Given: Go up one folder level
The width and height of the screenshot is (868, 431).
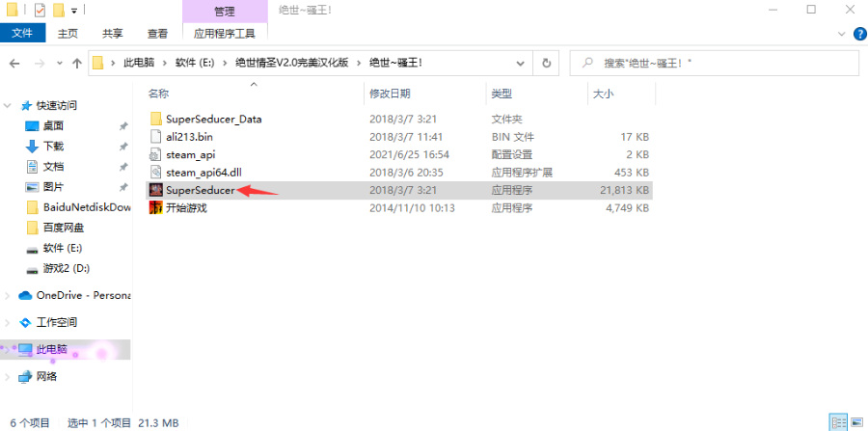Looking at the screenshot, I should click(77, 63).
